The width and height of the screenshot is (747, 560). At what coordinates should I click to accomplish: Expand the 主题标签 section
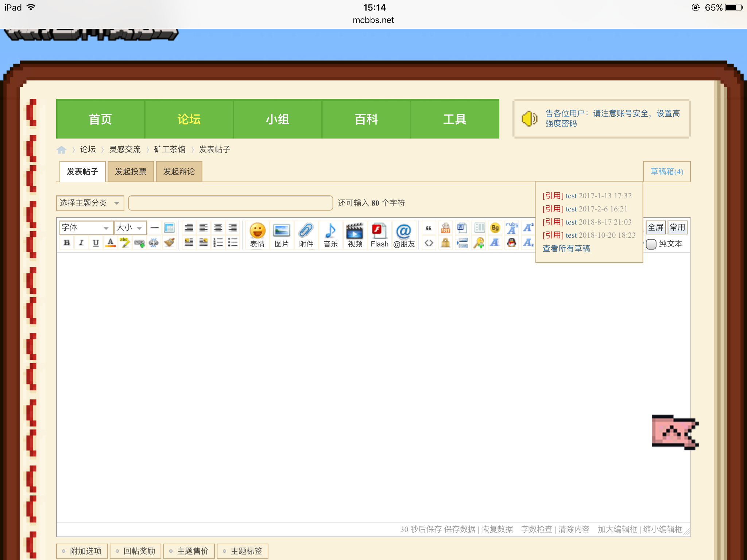point(243,551)
